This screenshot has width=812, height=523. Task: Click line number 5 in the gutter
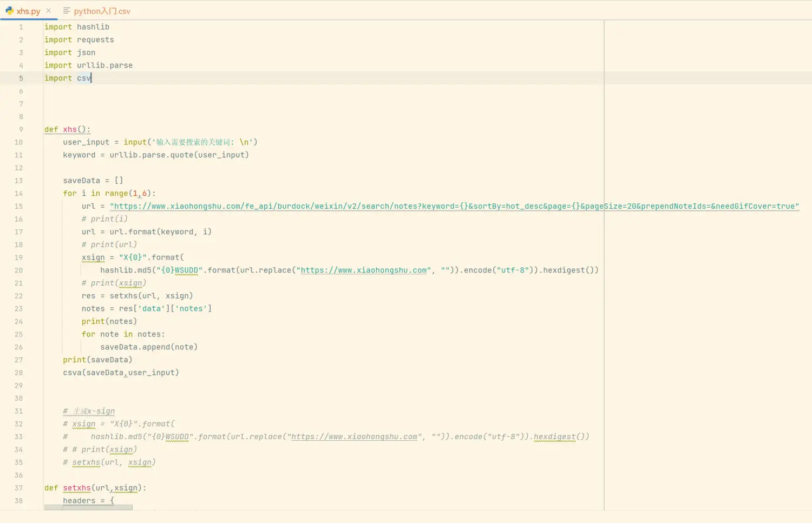(21, 78)
